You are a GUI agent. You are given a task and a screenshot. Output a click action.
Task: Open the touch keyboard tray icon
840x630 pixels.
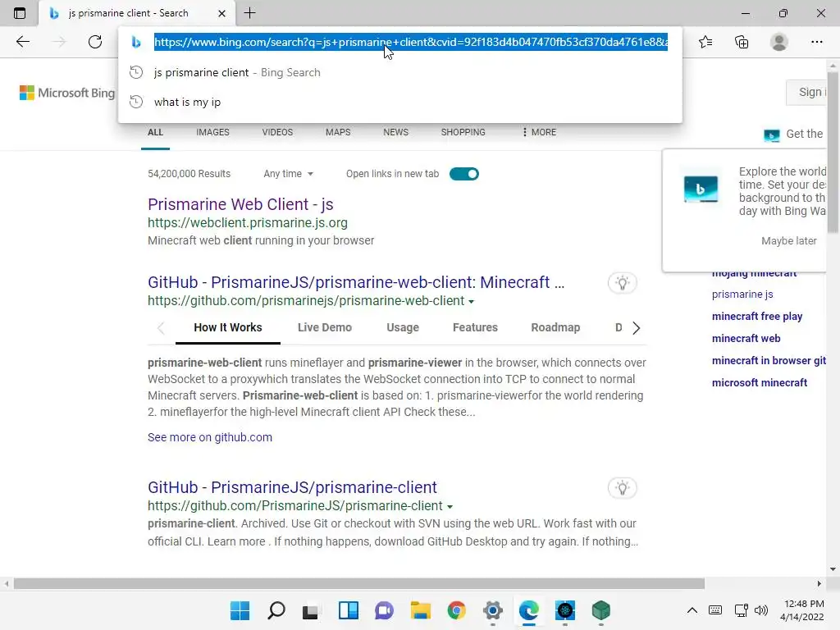click(715, 610)
